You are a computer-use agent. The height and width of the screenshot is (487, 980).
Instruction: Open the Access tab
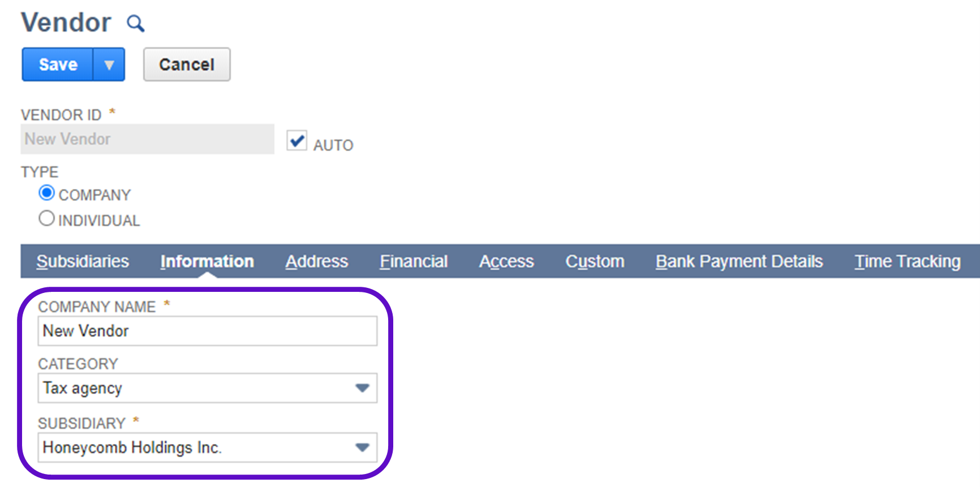pyautogui.click(x=506, y=261)
